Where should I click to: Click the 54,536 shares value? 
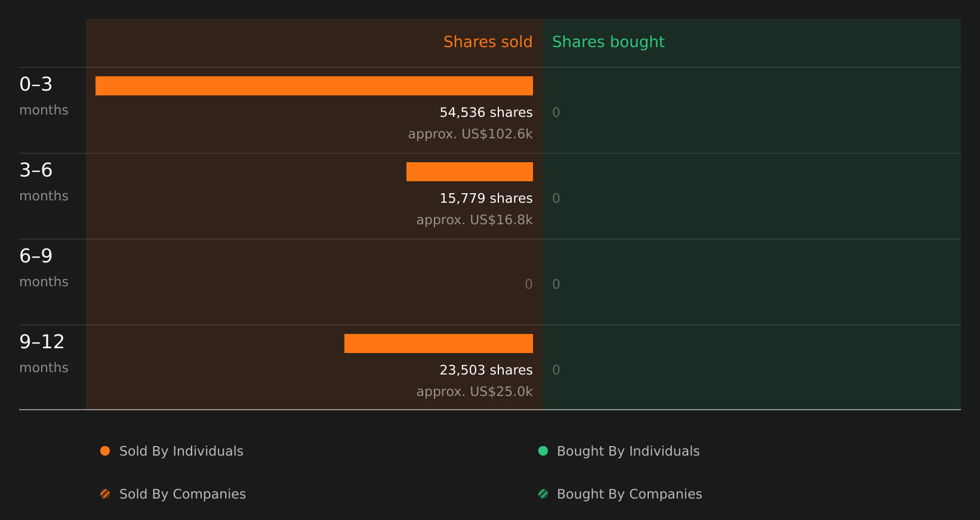(x=486, y=113)
